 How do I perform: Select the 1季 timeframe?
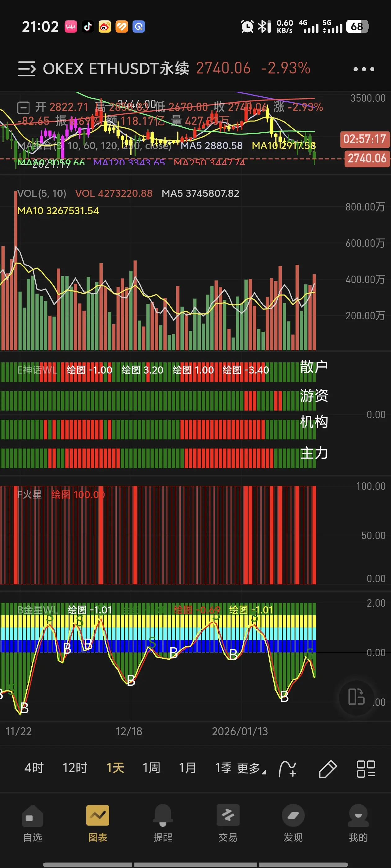pyautogui.click(x=223, y=768)
